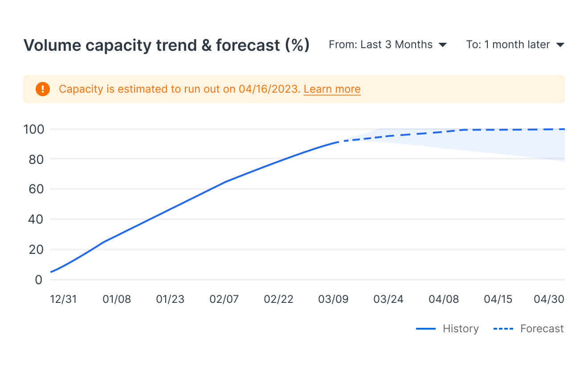
Task: Select the Forecast legend label
Action: [542, 328]
